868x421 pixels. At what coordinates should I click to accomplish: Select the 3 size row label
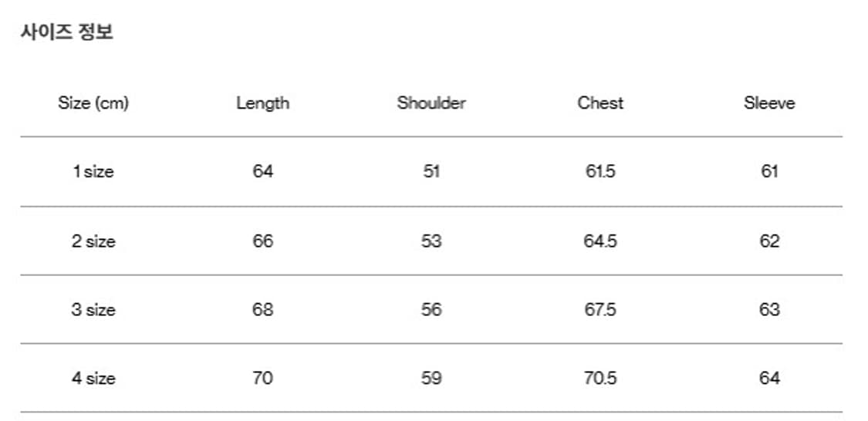[93, 309]
